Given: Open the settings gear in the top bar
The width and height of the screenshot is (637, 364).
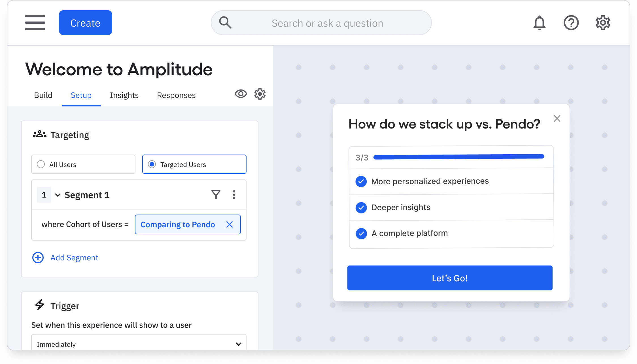Looking at the screenshot, I should point(603,23).
